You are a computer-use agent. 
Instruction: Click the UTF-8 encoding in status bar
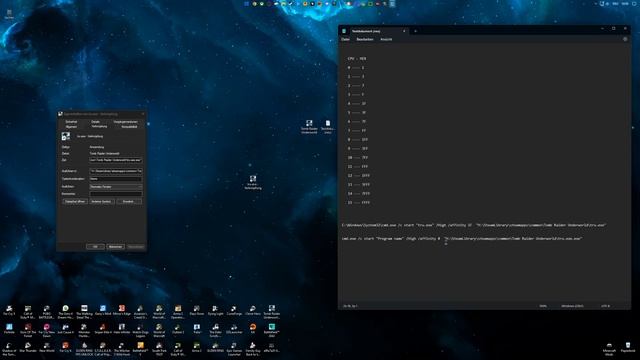[x=605, y=306]
